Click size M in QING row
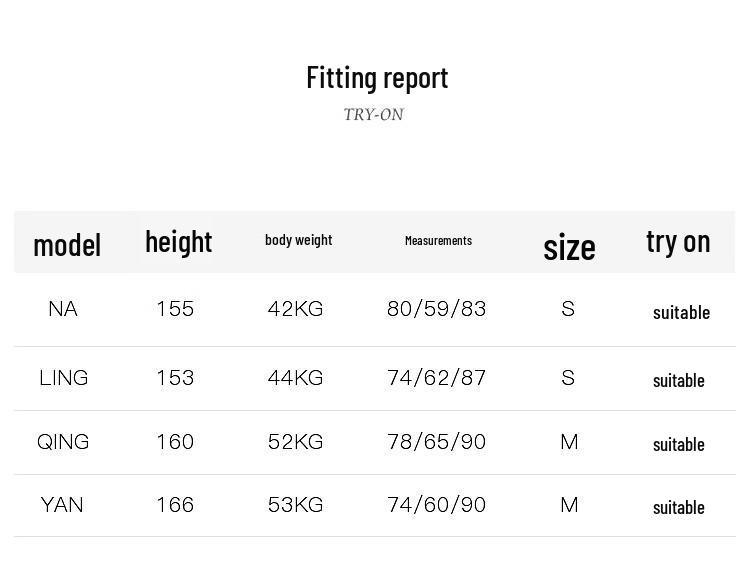 click(x=569, y=442)
